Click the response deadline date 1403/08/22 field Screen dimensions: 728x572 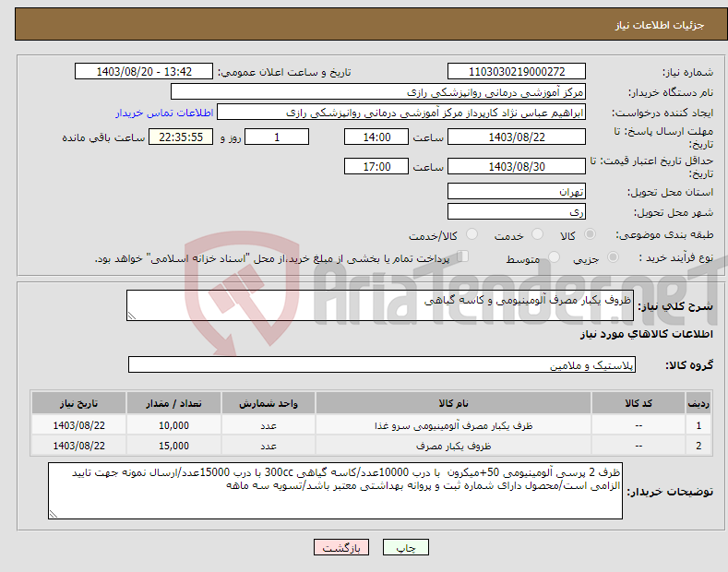click(x=517, y=137)
